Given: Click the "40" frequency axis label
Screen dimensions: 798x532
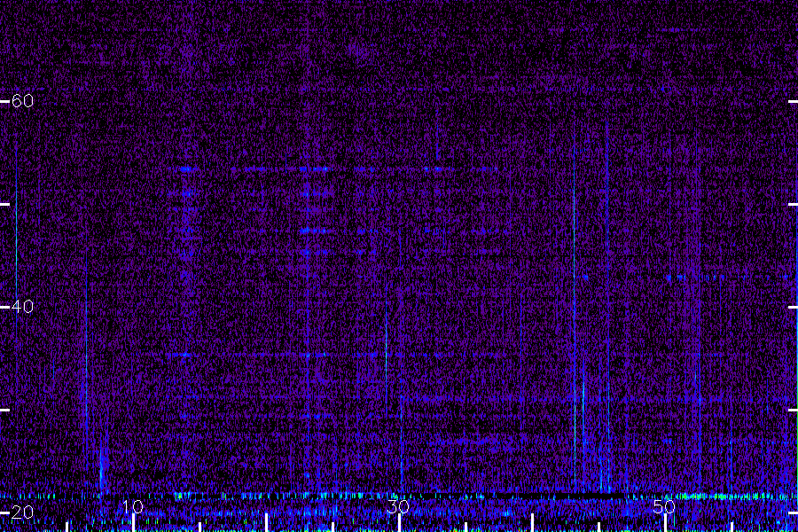Looking at the screenshot, I should point(22,307).
